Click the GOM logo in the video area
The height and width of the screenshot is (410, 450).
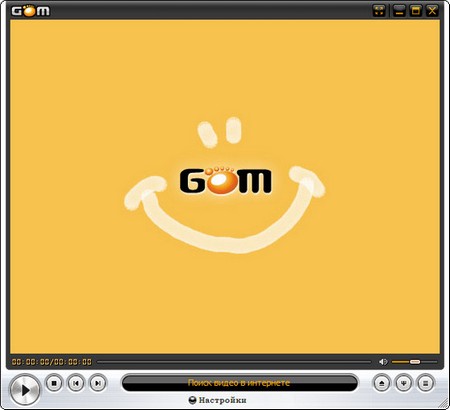[226, 179]
